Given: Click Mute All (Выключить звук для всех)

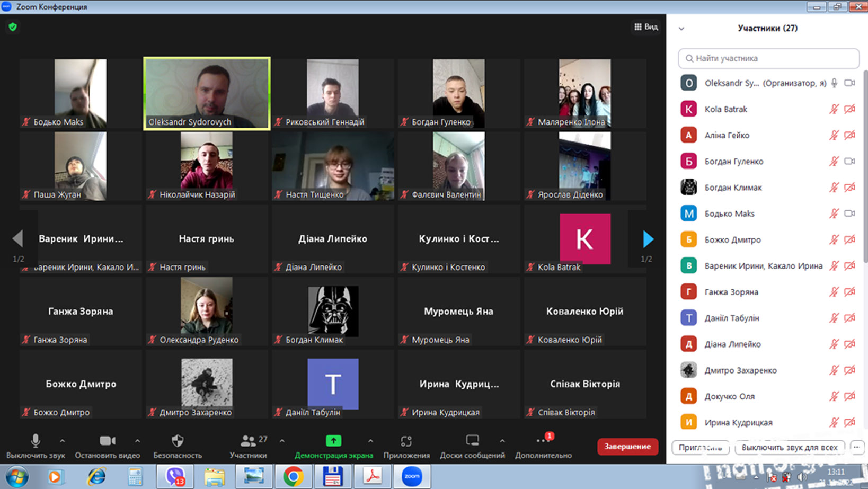Looking at the screenshot, I should click(790, 447).
